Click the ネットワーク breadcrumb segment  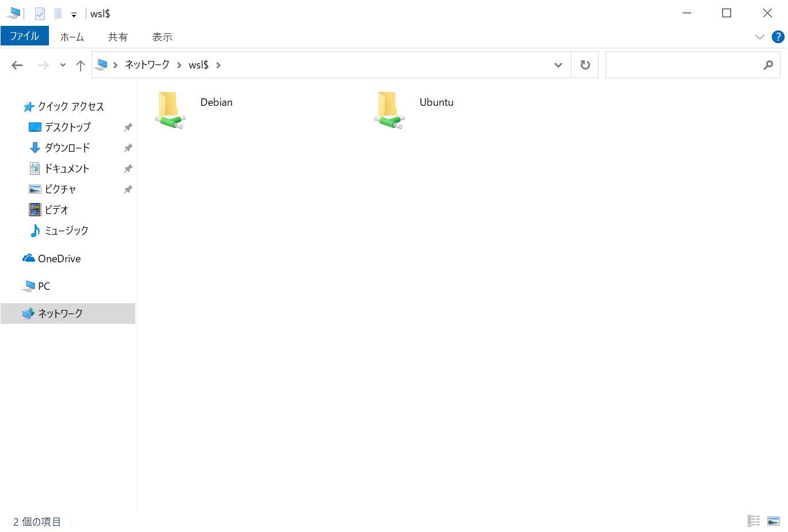[147, 65]
